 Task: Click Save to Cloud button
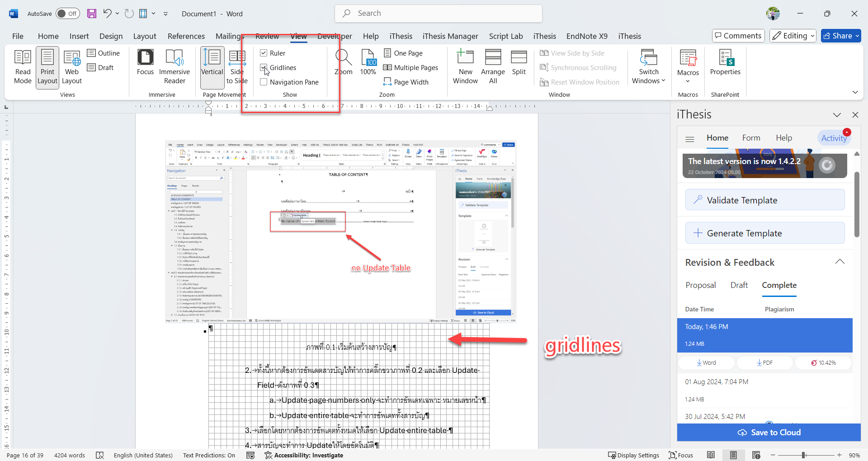(769, 433)
